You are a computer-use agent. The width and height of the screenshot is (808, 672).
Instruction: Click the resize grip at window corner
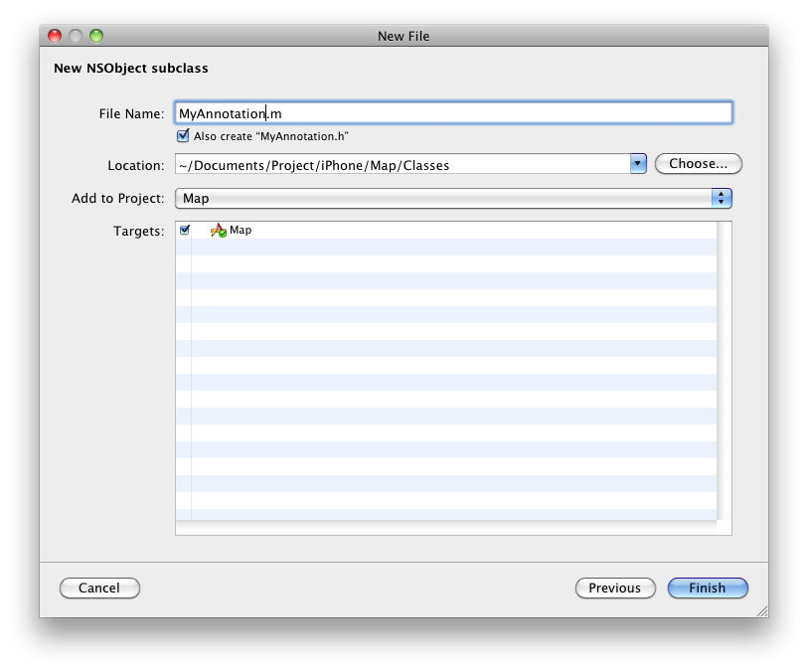tap(762, 611)
